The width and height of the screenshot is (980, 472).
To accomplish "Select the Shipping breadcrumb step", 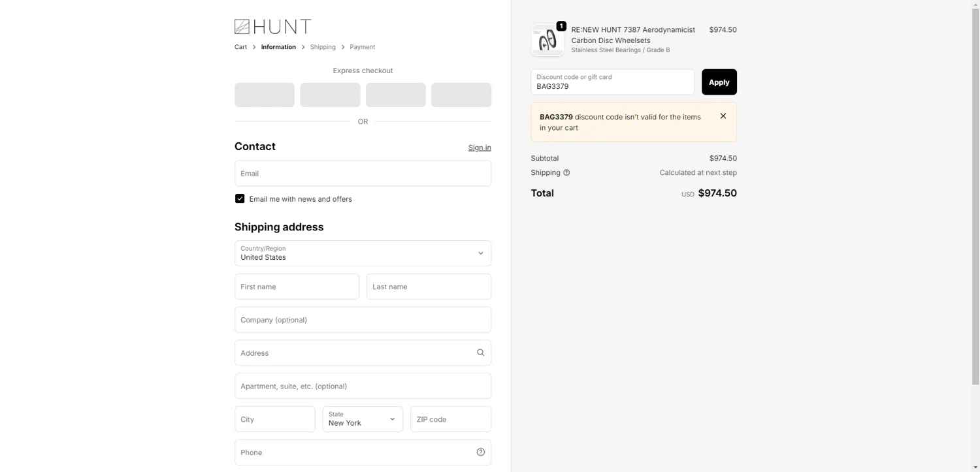I will [323, 47].
